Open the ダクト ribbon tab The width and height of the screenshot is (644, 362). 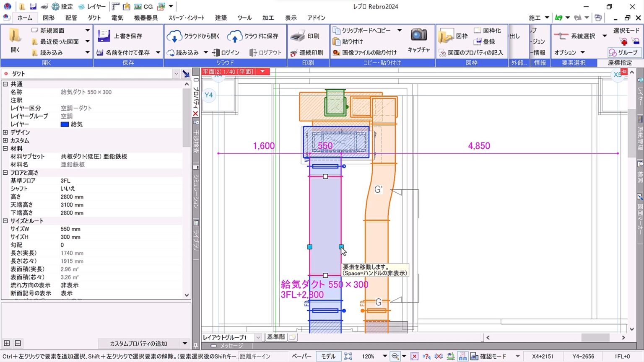coord(94,18)
